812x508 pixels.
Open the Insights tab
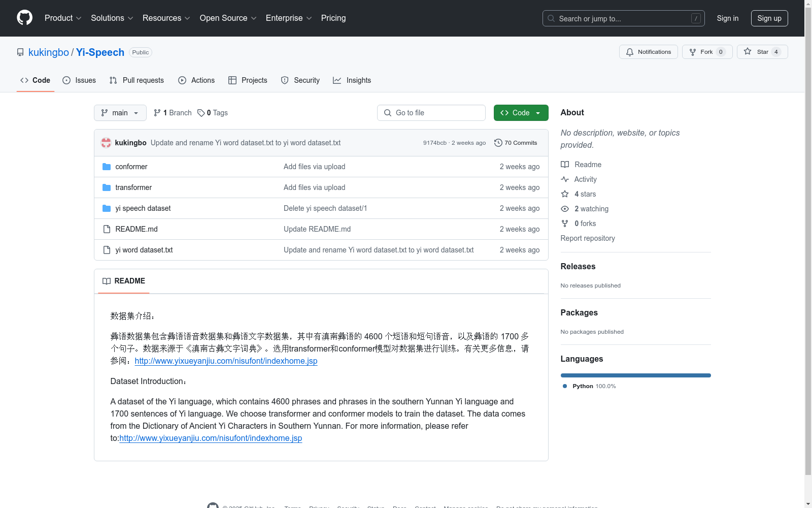click(352, 80)
